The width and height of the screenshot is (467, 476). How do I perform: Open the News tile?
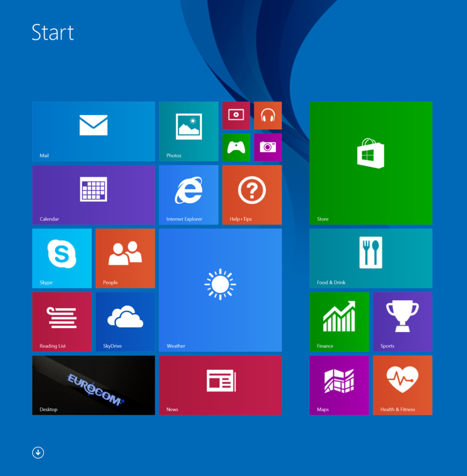pyautogui.click(x=220, y=385)
